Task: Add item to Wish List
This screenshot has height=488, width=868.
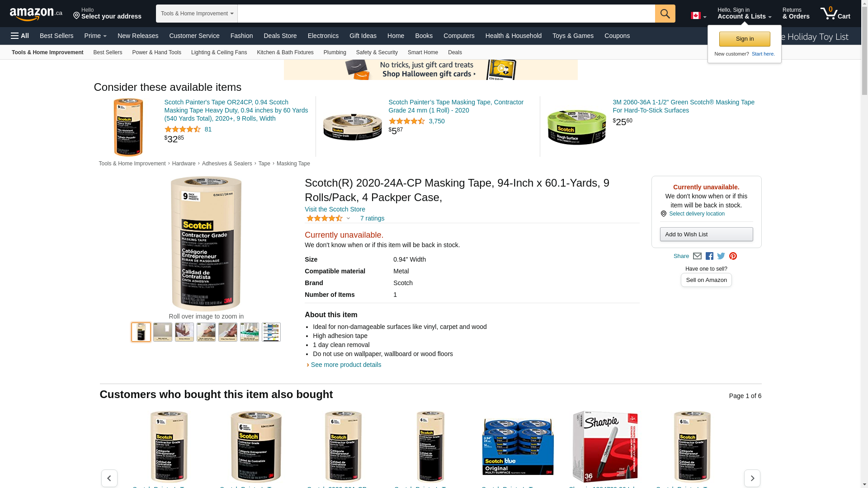Action: point(706,234)
